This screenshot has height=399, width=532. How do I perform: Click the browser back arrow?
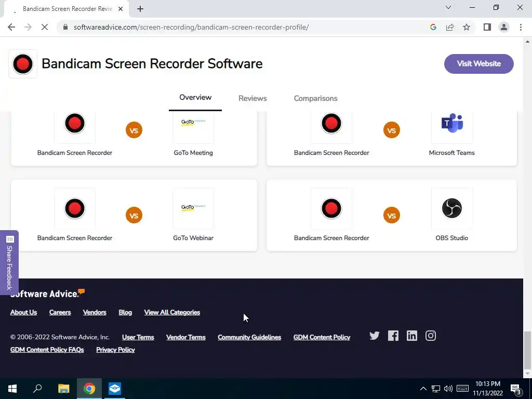click(x=11, y=27)
